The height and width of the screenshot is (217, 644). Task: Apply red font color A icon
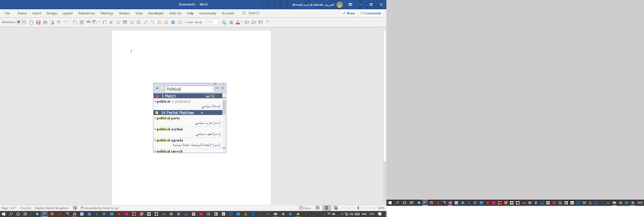click(x=237, y=23)
